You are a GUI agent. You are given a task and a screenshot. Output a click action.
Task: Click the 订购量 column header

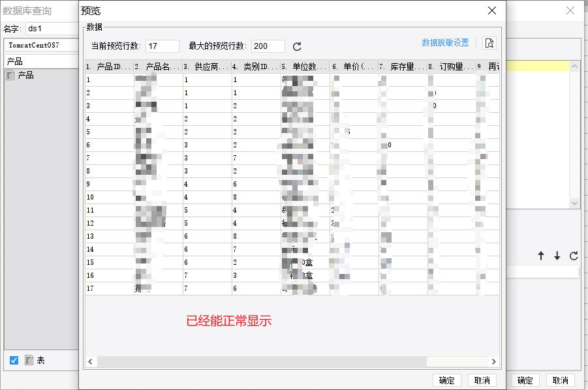pos(452,67)
